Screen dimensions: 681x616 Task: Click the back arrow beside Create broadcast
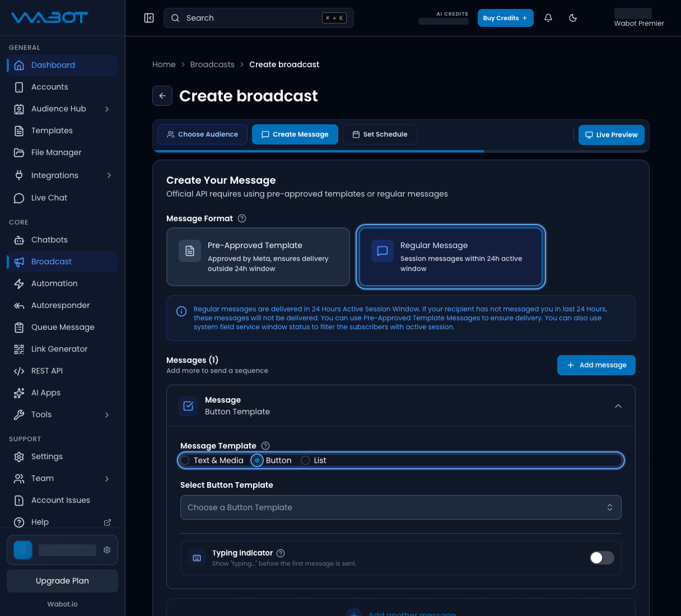(162, 96)
